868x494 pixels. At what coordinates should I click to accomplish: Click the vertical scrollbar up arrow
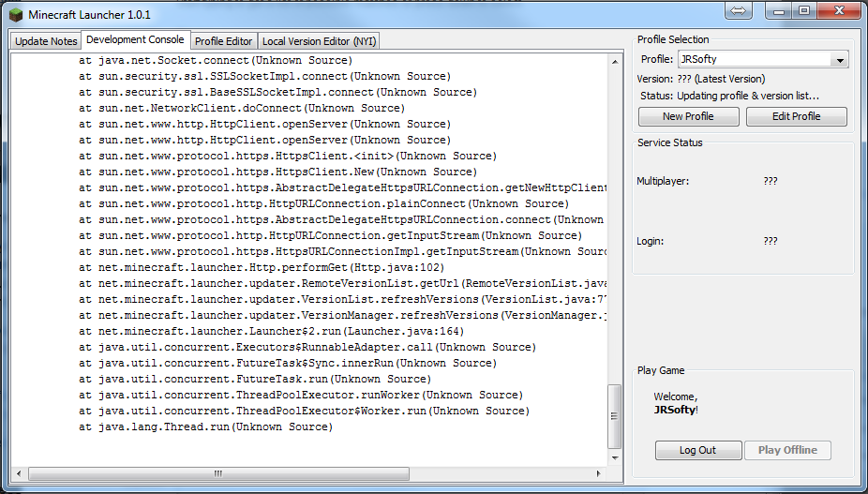tap(615, 61)
